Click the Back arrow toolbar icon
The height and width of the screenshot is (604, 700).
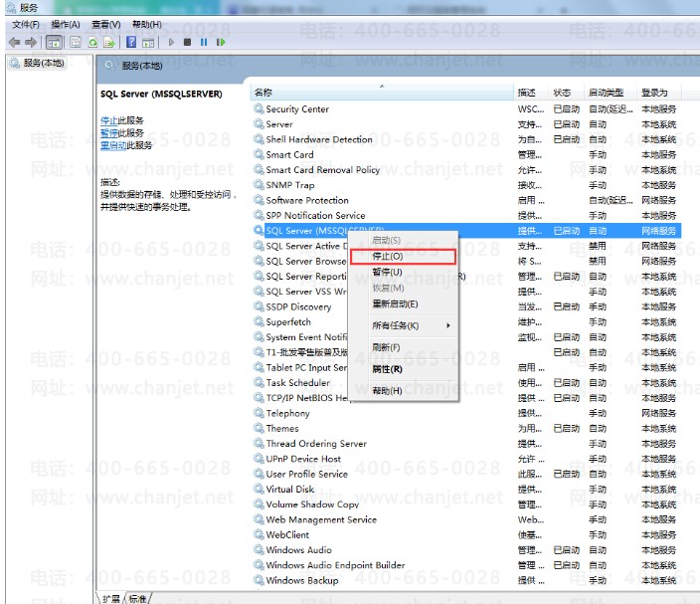pyautogui.click(x=14, y=42)
